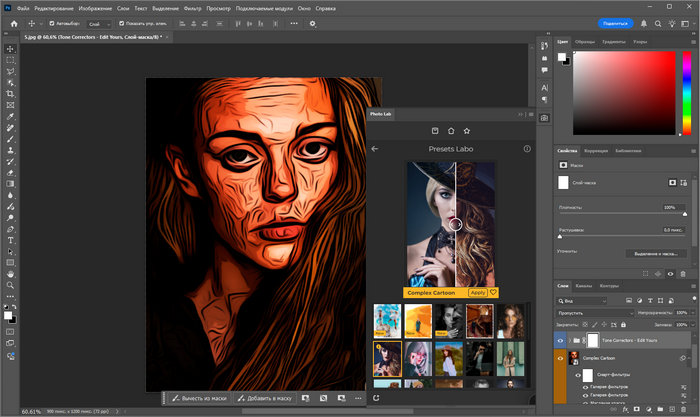The width and height of the screenshot is (700, 417).
Task: Open the Favorites star in Photo Lab
Action: (x=467, y=130)
